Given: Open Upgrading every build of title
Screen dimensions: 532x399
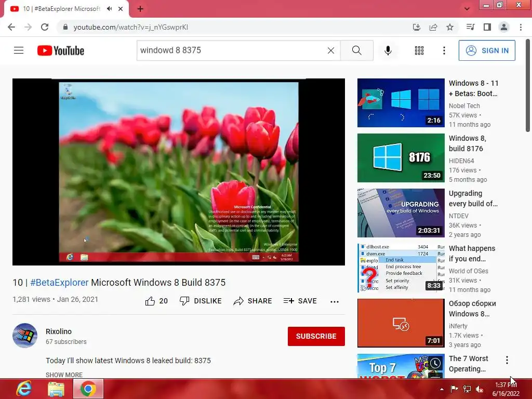Looking at the screenshot, I should pos(473,198).
